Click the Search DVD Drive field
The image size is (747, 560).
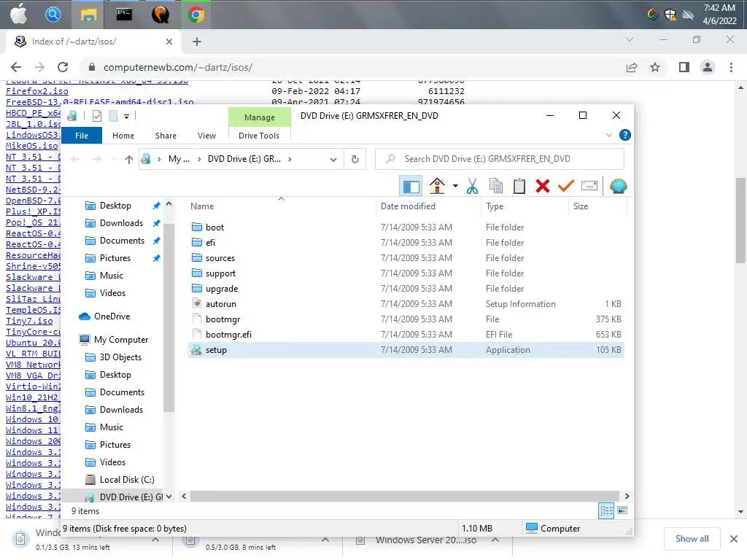click(499, 159)
